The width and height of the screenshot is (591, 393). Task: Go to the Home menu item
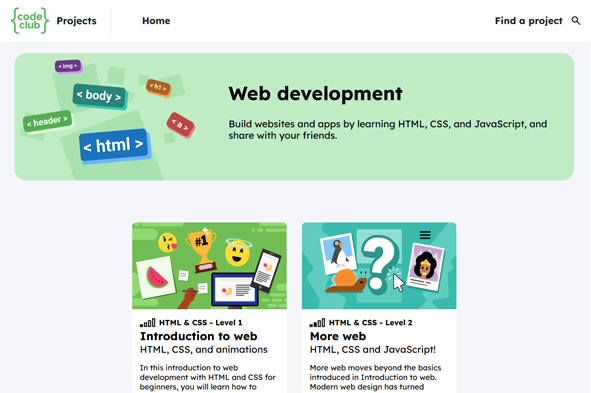[156, 21]
